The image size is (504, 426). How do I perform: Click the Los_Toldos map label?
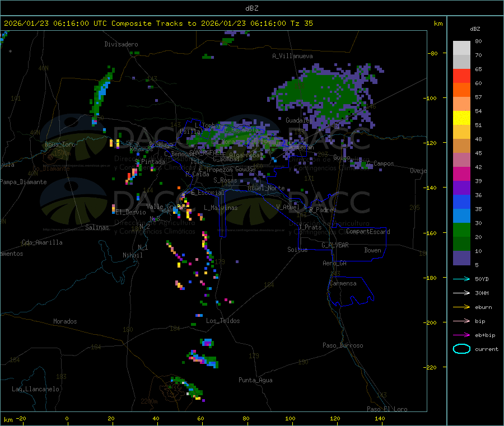pos(223,321)
